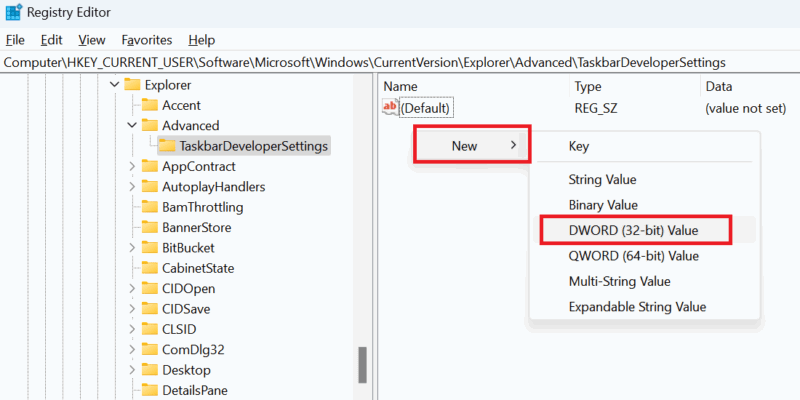Viewport: 800px width, 400px height.
Task: Click the DetailsPane folder icon
Action: point(149,390)
